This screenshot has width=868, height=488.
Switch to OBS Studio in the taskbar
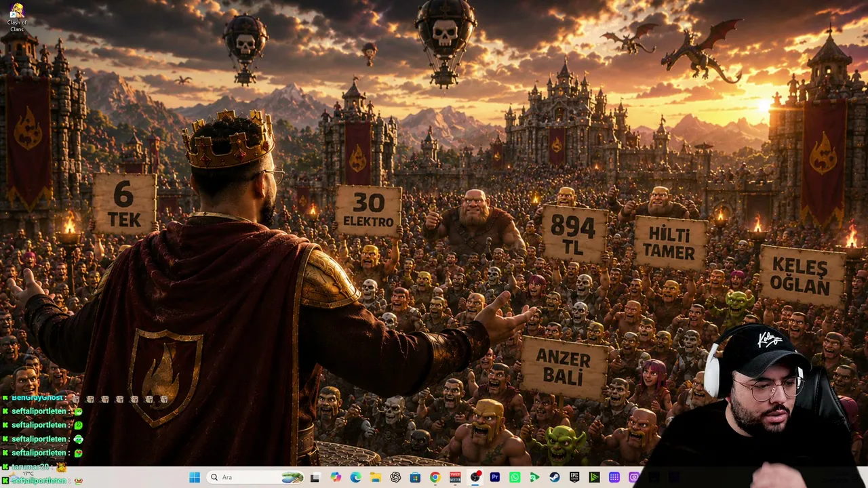[475, 477]
